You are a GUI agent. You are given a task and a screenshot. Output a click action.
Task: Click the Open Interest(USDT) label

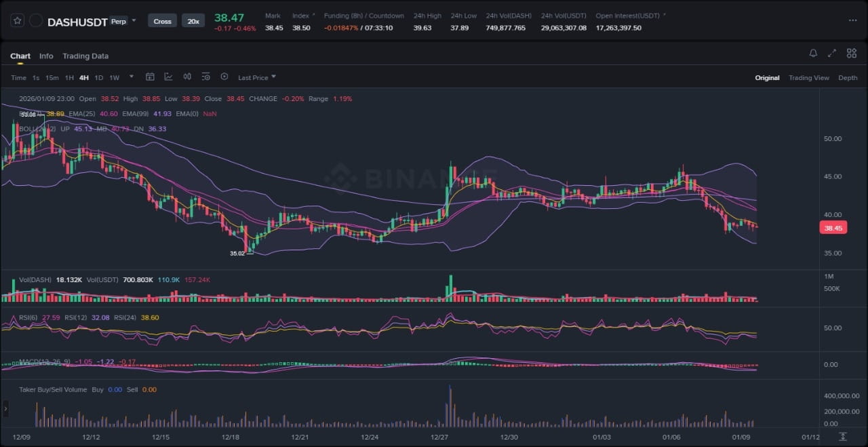(x=628, y=16)
